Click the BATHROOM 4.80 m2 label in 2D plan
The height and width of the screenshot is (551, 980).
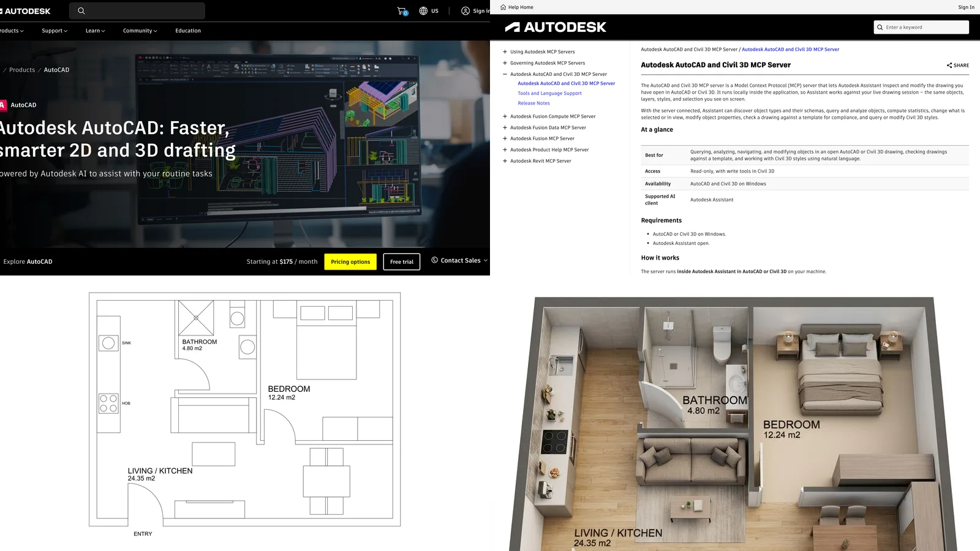(x=199, y=345)
